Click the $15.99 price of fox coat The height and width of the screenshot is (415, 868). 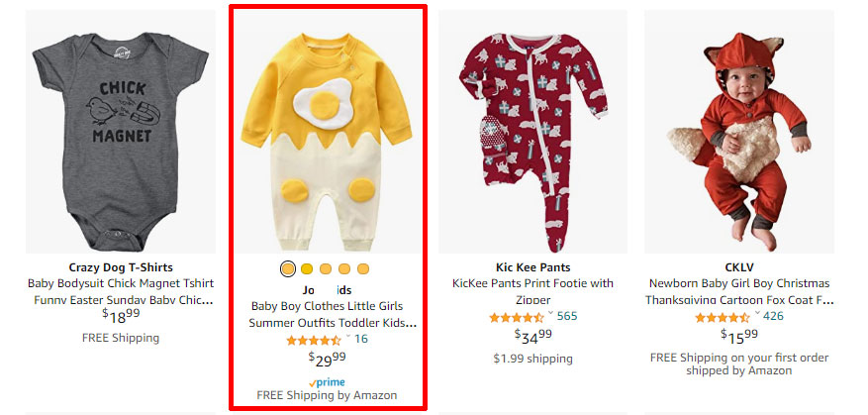pos(738,337)
